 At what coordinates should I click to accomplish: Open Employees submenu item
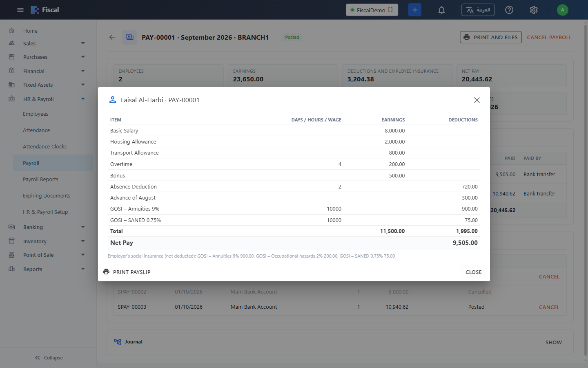(x=36, y=114)
